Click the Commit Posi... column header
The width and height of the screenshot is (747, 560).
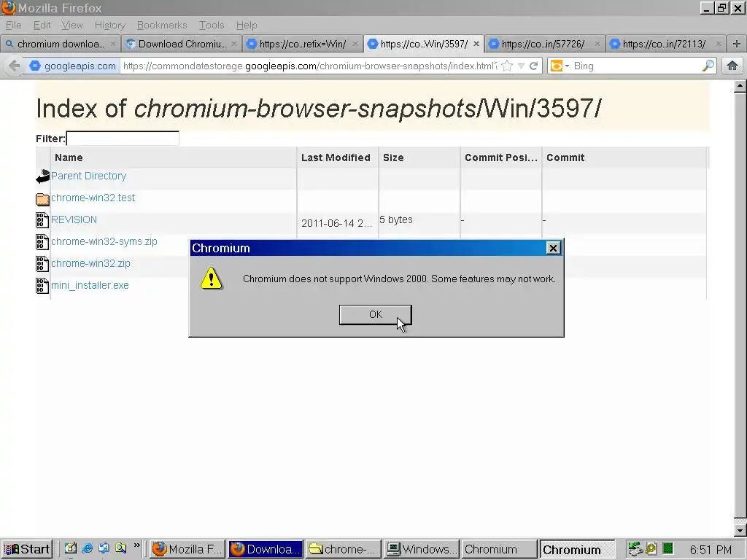pyautogui.click(x=500, y=157)
